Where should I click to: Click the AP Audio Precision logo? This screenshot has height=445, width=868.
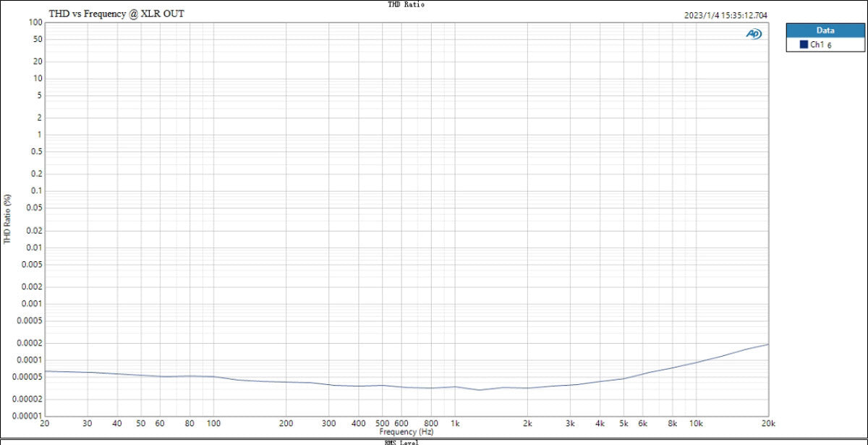click(754, 34)
